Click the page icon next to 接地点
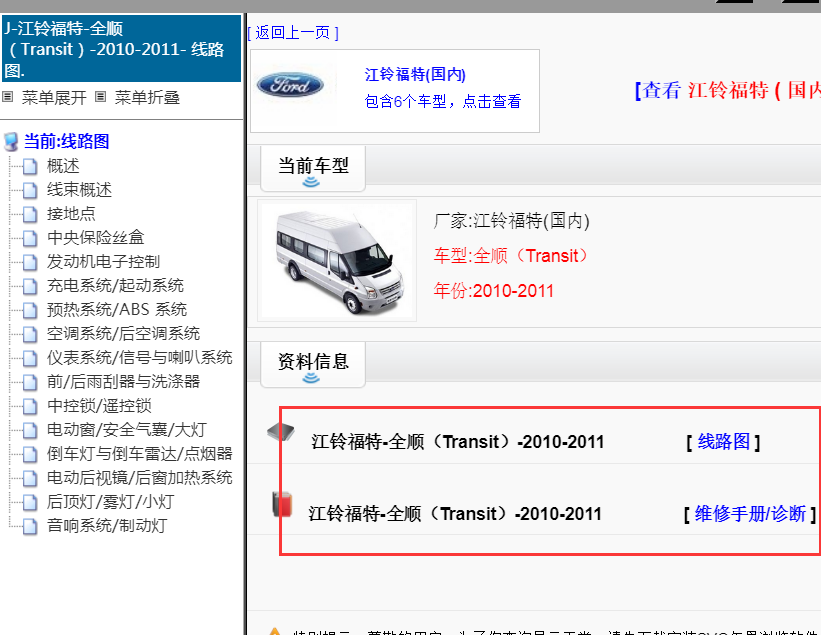 click(x=30, y=214)
